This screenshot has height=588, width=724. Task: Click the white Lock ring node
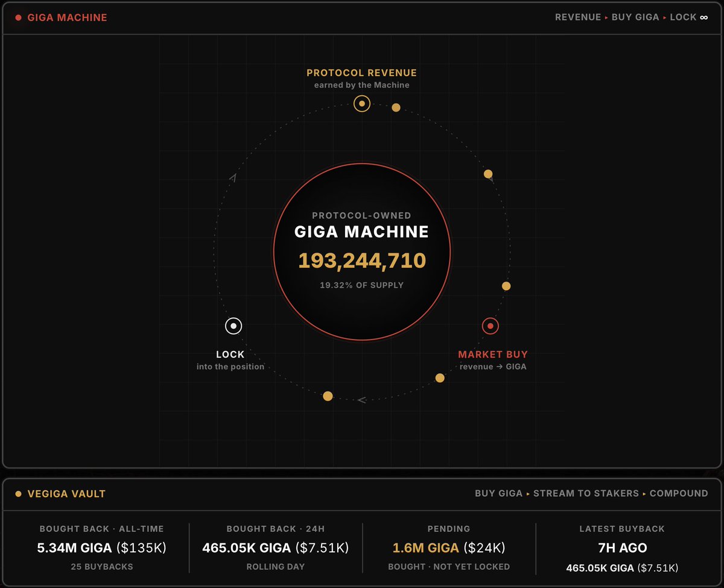coord(233,326)
